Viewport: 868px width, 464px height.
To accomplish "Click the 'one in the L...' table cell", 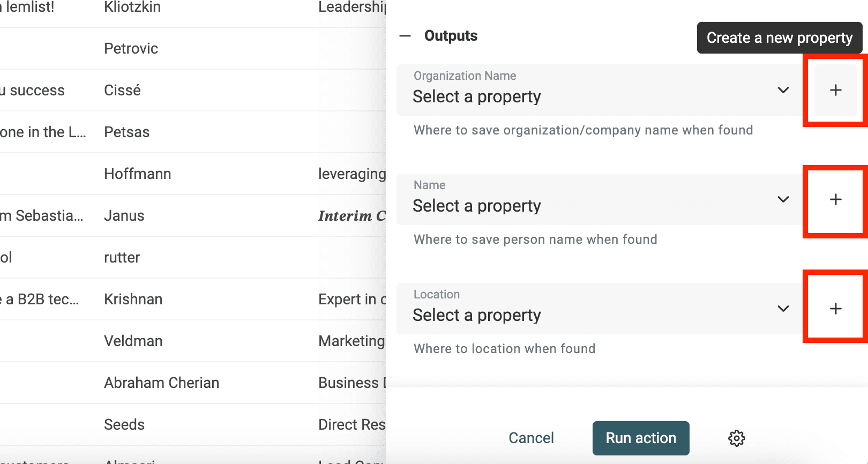I will click(x=43, y=132).
